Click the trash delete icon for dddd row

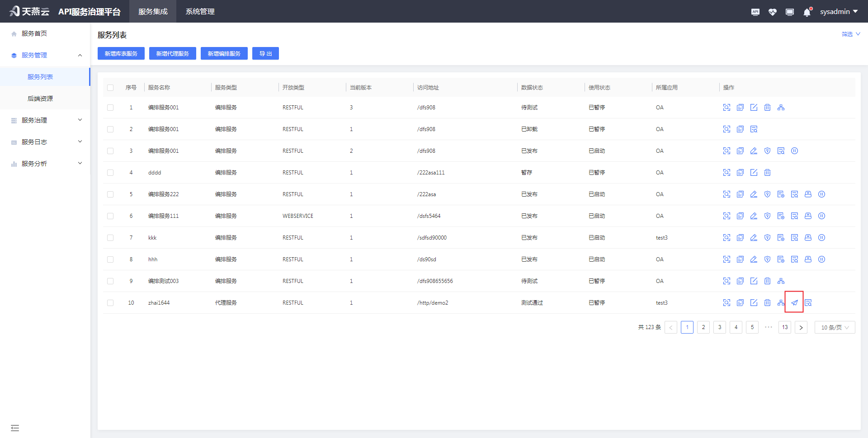767,173
